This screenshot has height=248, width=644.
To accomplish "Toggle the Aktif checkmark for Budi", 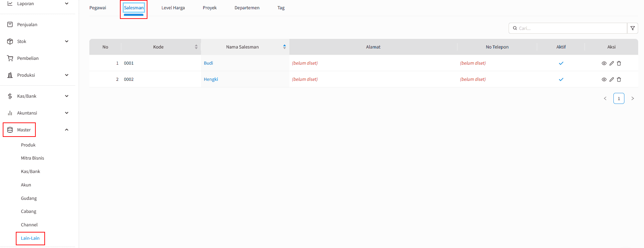I will tap(561, 63).
